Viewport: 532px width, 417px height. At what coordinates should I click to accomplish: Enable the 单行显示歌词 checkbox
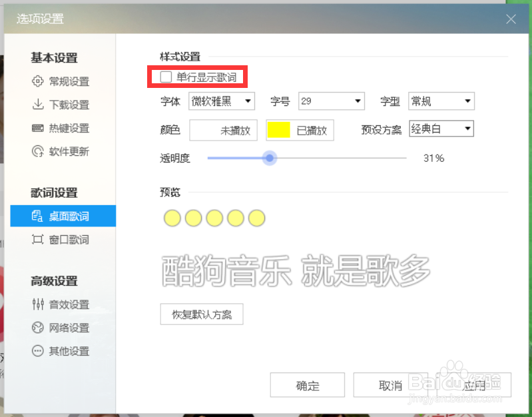(x=166, y=77)
